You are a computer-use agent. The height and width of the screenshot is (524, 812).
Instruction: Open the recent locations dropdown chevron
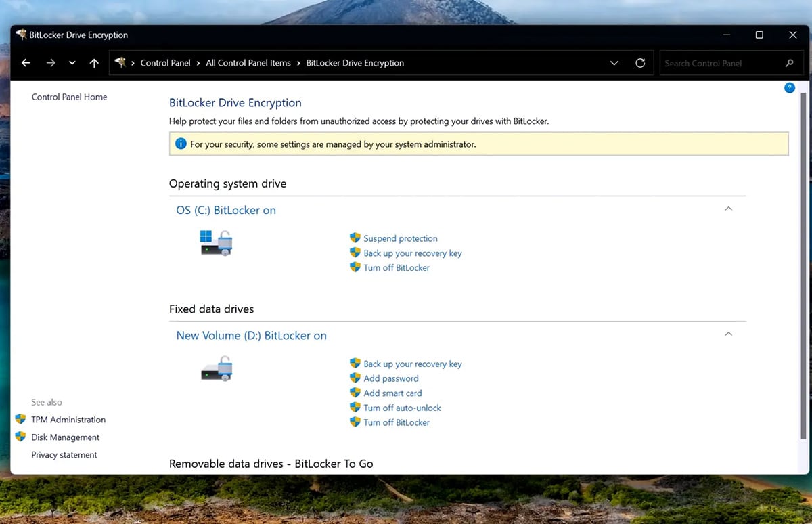(x=72, y=63)
